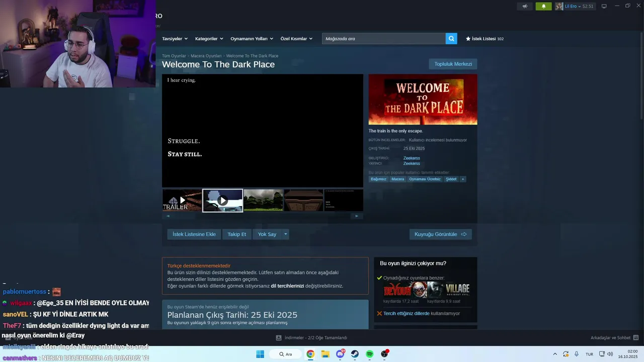Click İstek Listesine Ekle button

click(x=194, y=234)
